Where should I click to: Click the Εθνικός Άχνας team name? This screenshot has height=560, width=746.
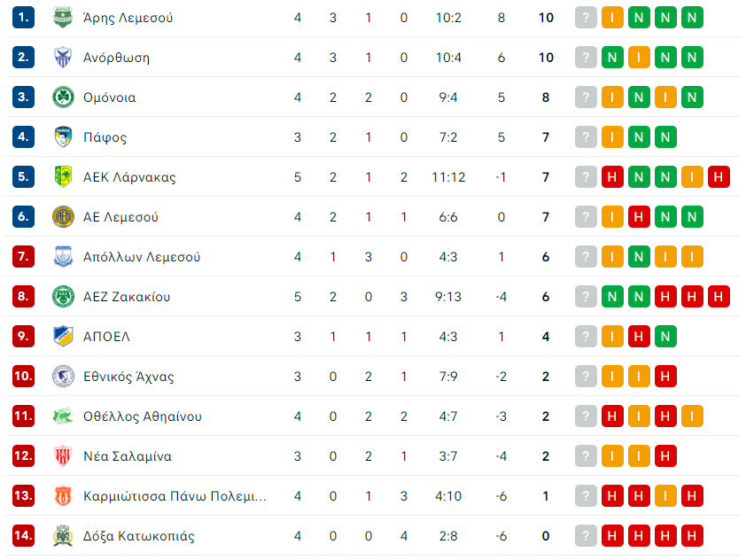(128, 377)
